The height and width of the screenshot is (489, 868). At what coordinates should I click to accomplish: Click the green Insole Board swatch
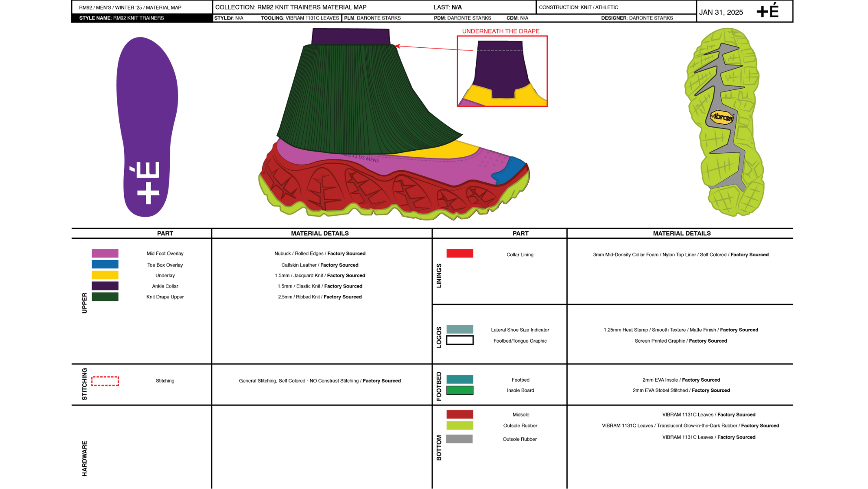(460, 390)
